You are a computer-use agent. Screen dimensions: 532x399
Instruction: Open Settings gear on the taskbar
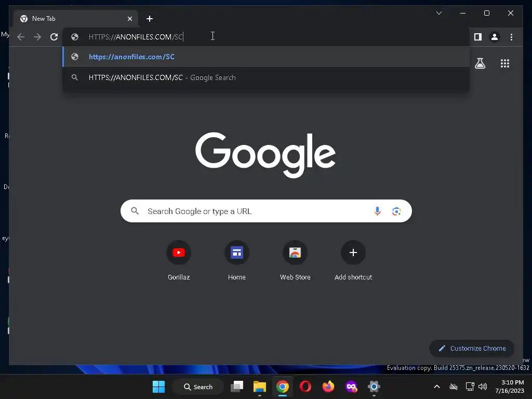point(374,387)
